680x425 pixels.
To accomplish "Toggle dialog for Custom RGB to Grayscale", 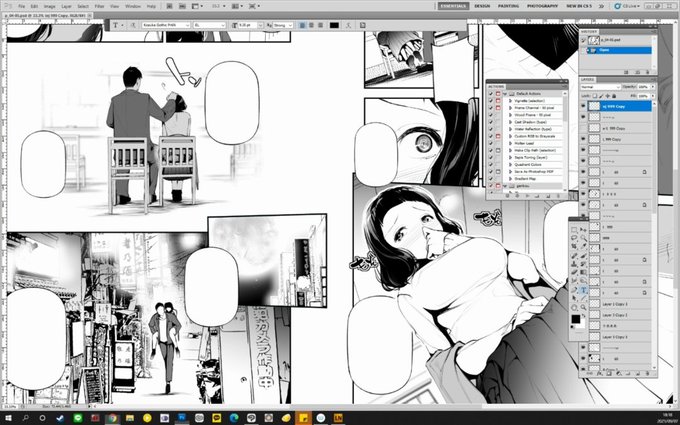I will [498, 136].
